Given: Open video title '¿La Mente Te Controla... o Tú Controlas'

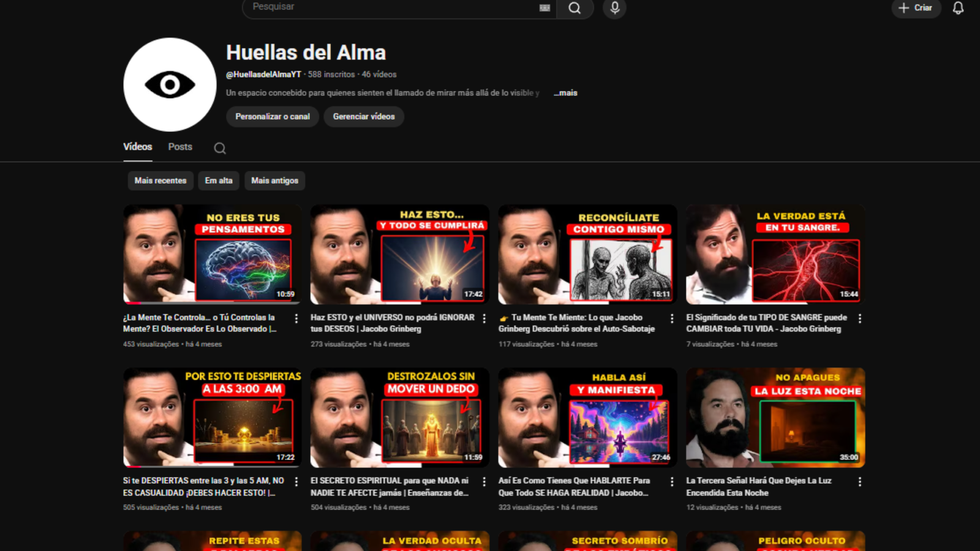Looking at the screenshot, I should point(200,323).
